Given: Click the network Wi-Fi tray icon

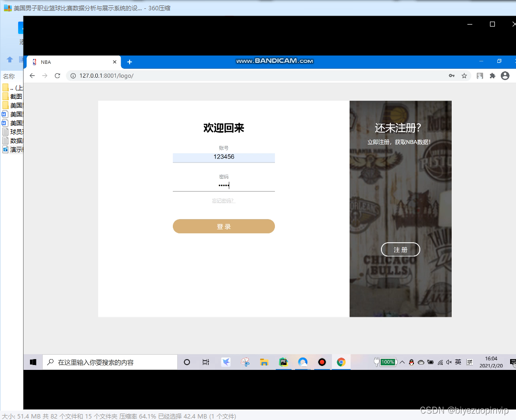Looking at the screenshot, I should tap(440, 363).
